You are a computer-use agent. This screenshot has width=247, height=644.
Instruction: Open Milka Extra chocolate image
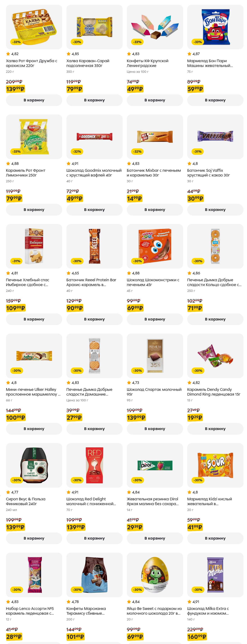click(x=215, y=575)
